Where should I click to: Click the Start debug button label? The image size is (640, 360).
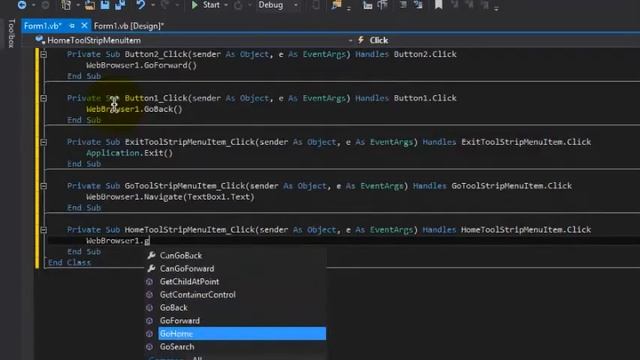pos(211,5)
